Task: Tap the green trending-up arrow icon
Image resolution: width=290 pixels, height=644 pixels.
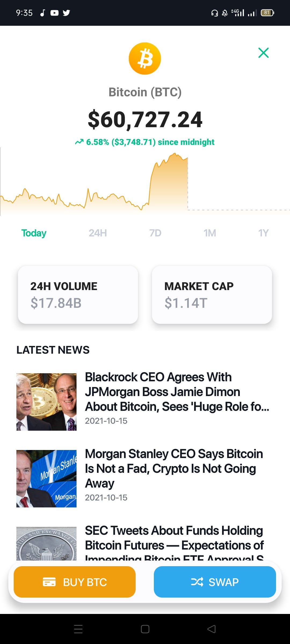Action: coord(79,142)
